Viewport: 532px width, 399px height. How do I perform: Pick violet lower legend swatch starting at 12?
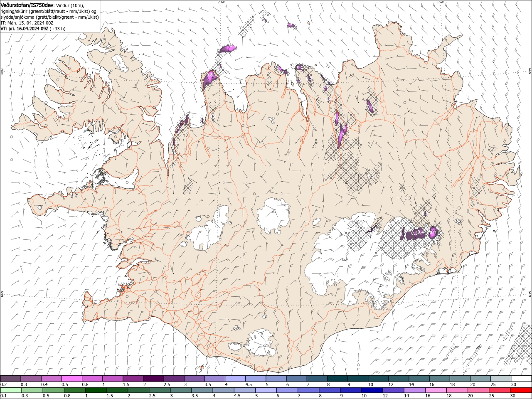coord(393,390)
